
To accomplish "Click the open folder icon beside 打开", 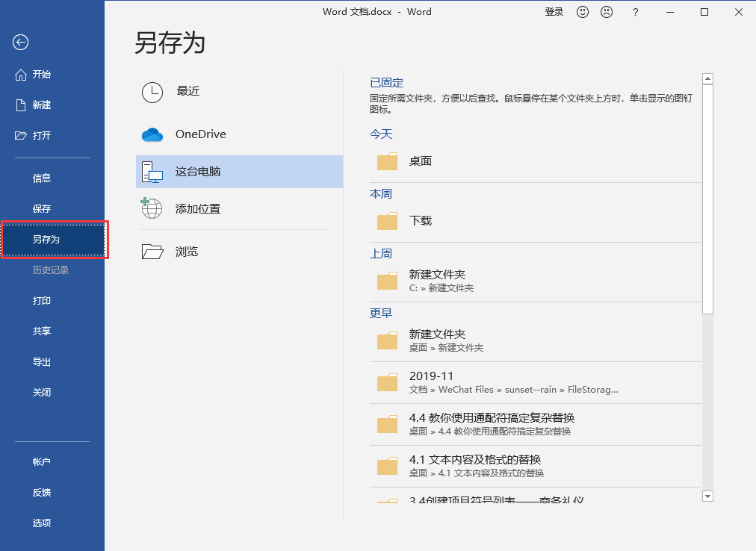I will [x=21, y=135].
